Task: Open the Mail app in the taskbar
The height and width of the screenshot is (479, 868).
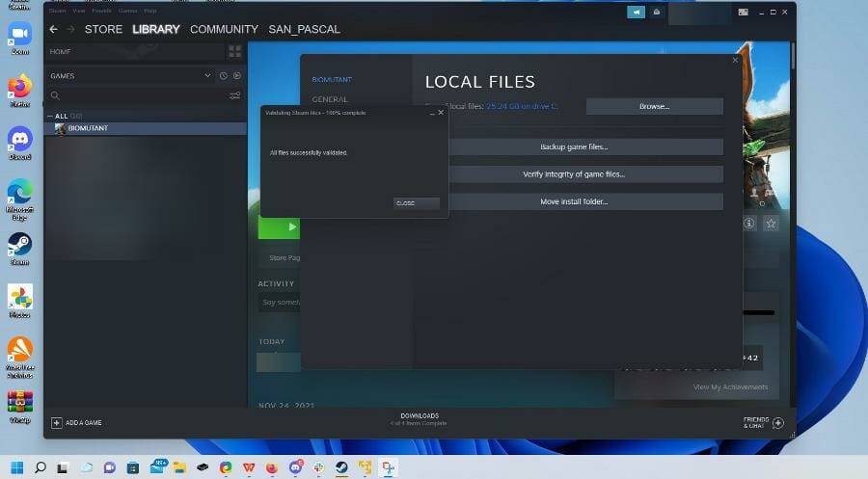Action: pos(158,466)
